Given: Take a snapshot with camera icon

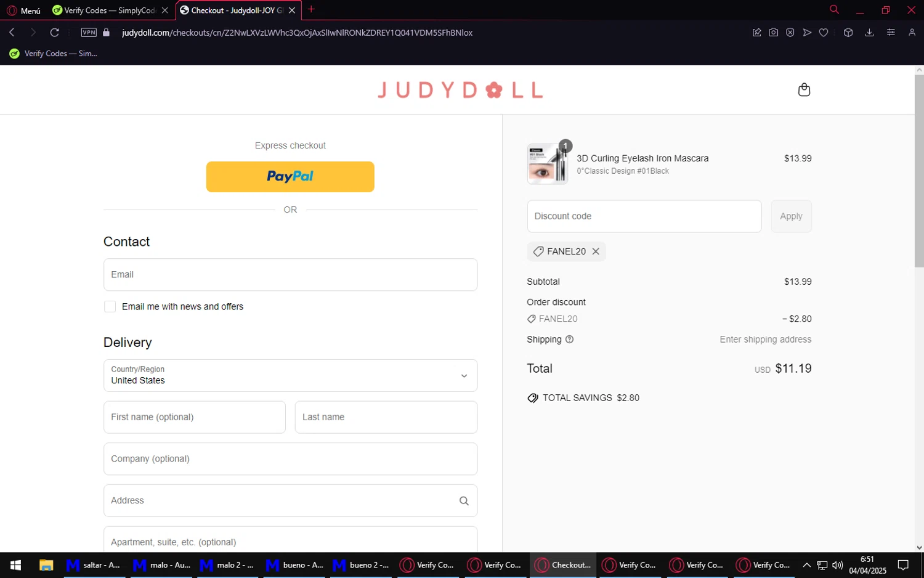Looking at the screenshot, I should click(773, 33).
